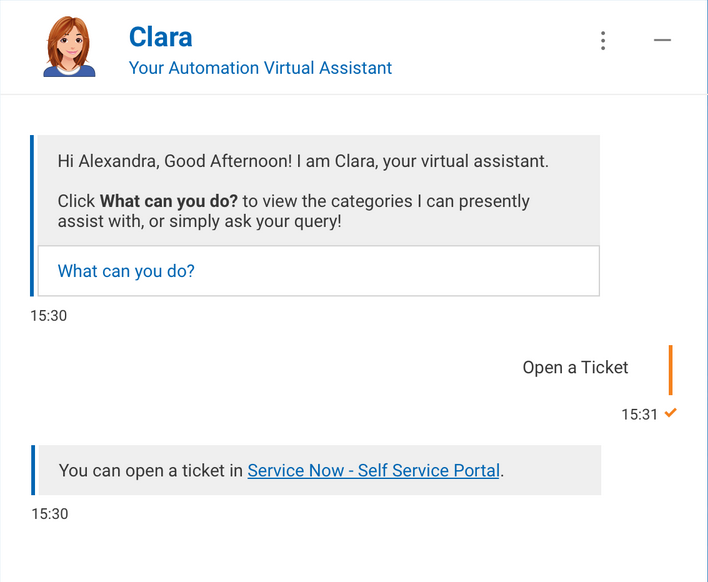Click the orange bar beside "Open a Ticket"
Screen dimensions: 708x582
click(670, 370)
